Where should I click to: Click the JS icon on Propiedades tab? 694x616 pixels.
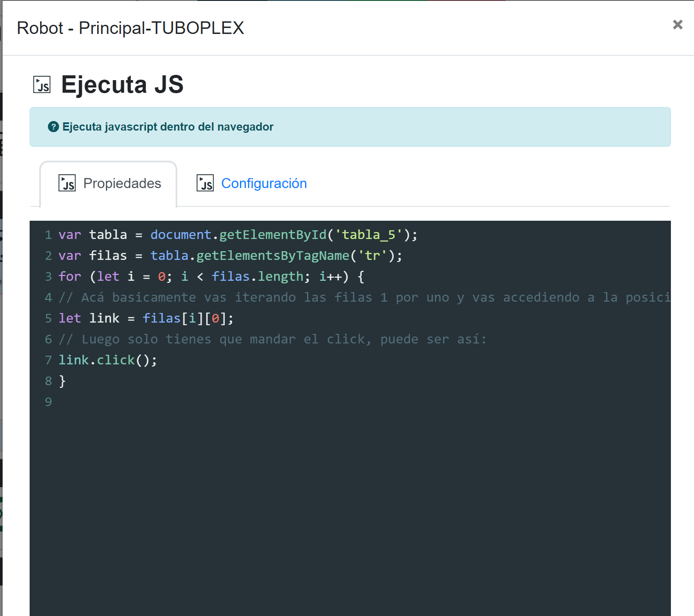[67, 183]
